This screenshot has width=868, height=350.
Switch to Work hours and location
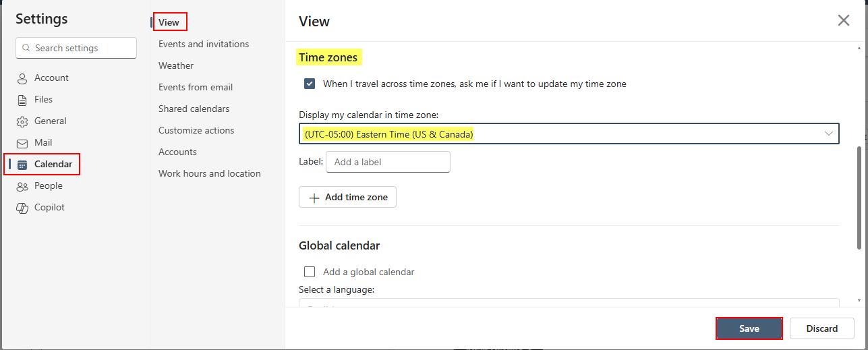(210, 173)
